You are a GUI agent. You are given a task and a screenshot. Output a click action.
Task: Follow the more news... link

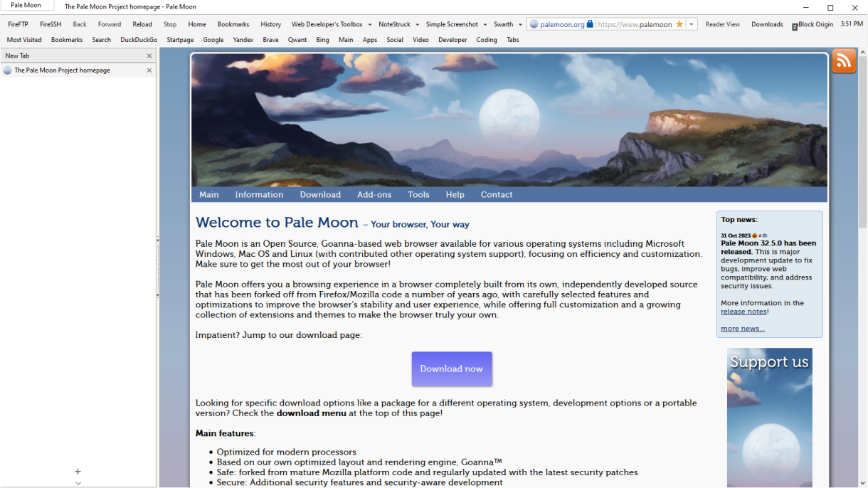click(743, 329)
